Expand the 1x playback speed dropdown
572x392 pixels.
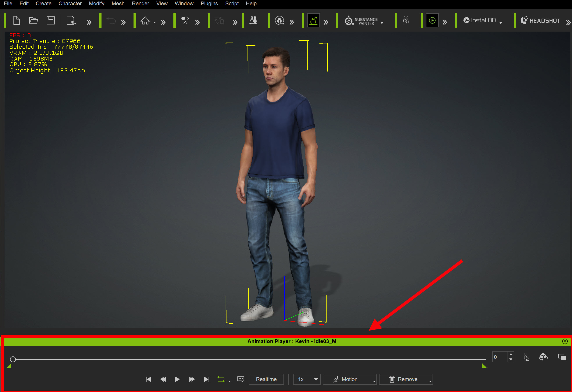tap(315, 379)
